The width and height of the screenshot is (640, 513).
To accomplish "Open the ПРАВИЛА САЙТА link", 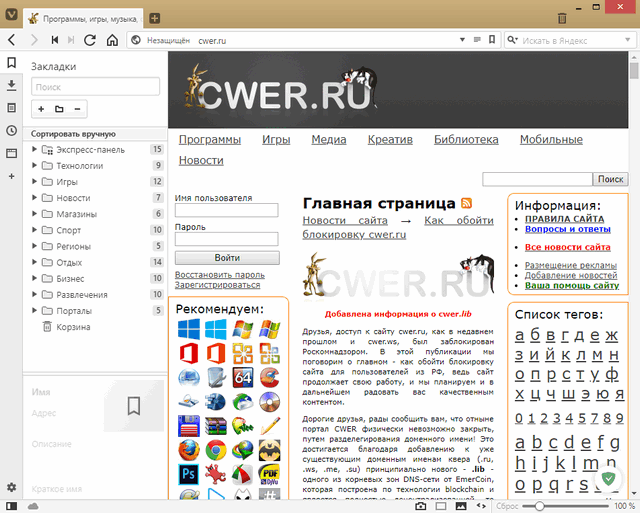I will coord(564,218).
